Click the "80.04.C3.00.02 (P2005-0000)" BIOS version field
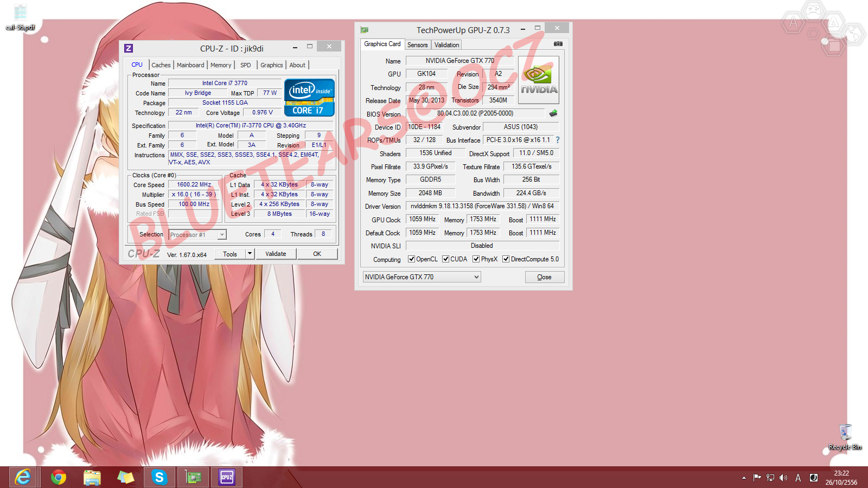Image resolution: width=868 pixels, height=488 pixels. (x=475, y=113)
